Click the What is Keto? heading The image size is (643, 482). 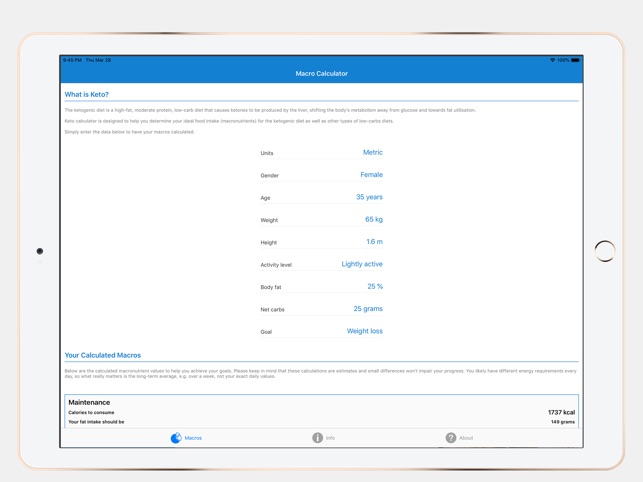coord(87,94)
